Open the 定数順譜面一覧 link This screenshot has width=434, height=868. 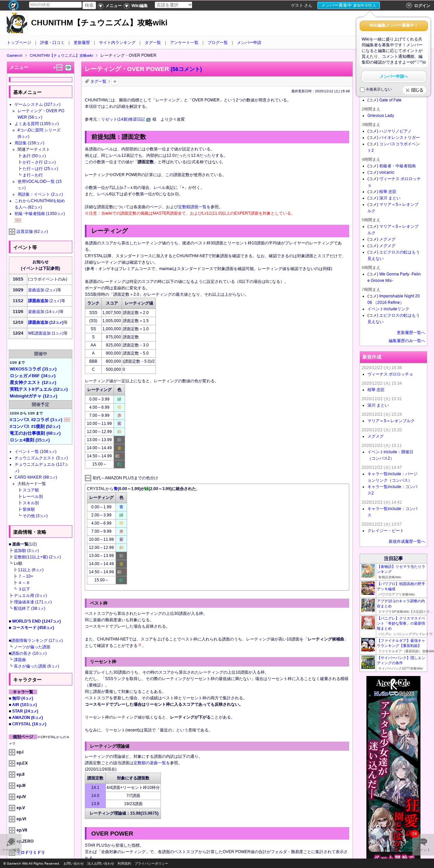click(192, 207)
